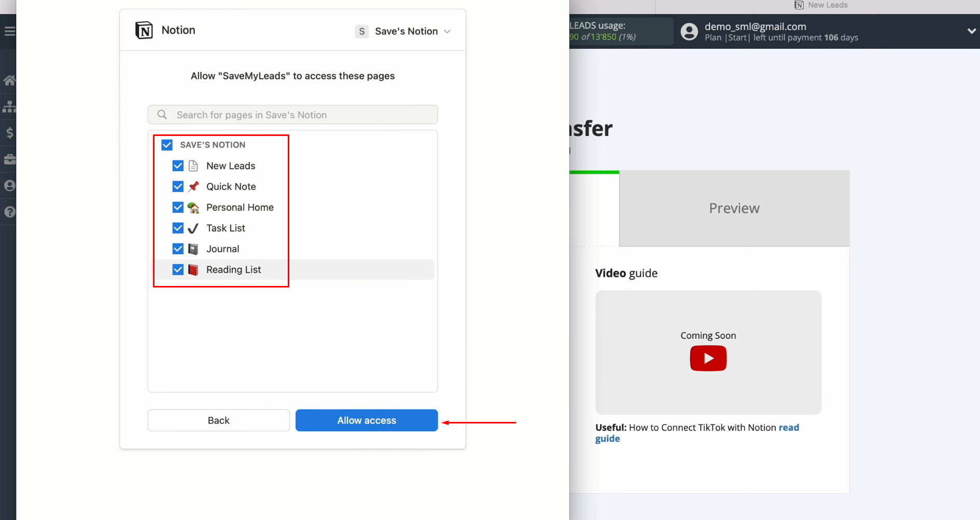Open the dollar billing icon in sidebar
The image size is (980, 520).
(x=9, y=133)
